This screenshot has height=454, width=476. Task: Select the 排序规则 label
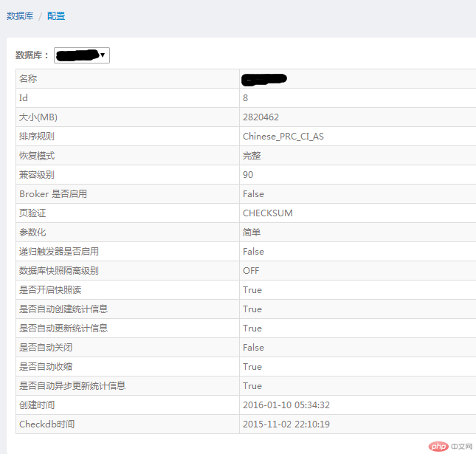pos(37,137)
